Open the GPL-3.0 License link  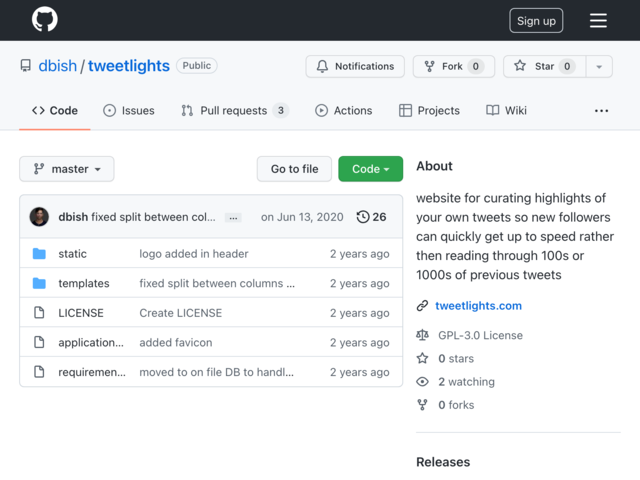[x=480, y=335]
